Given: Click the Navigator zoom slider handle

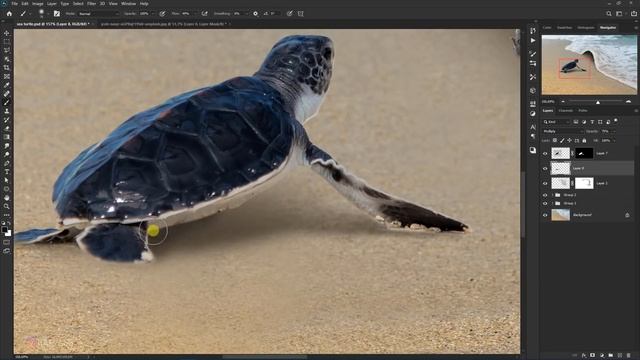Looking at the screenshot, I should tap(598, 102).
